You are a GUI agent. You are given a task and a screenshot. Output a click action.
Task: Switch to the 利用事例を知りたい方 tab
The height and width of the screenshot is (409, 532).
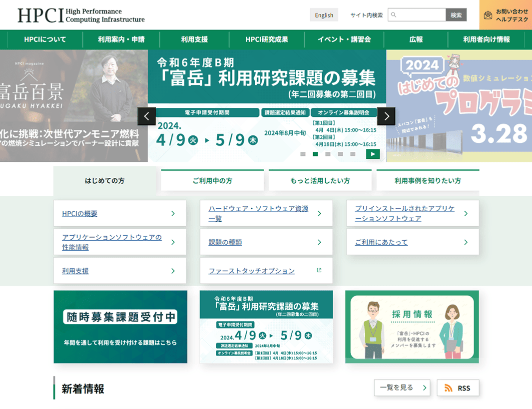(428, 181)
